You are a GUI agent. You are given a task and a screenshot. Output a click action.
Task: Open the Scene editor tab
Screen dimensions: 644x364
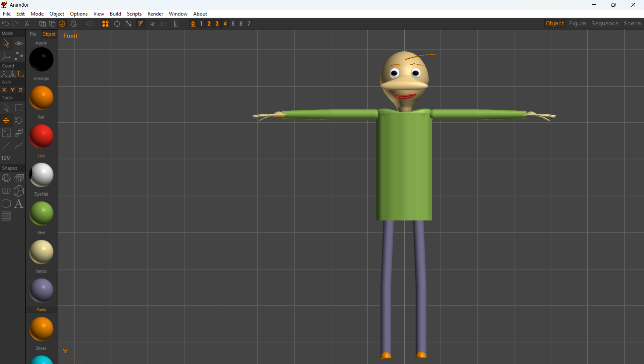(x=632, y=23)
